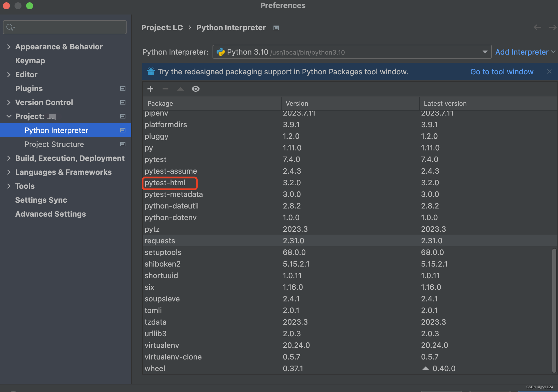Click the settings icon next to Version Control
558x392 pixels.
123,102
